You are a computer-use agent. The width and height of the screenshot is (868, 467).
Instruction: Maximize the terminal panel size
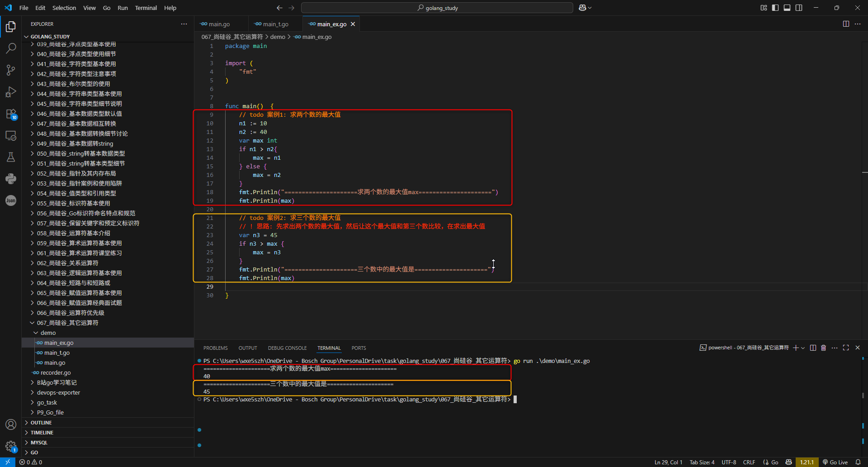(846, 348)
